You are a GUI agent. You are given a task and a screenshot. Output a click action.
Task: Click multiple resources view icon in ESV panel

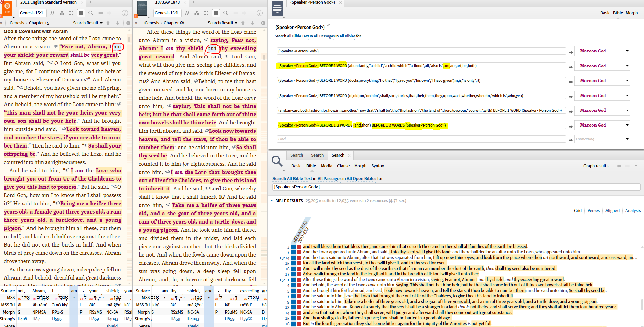coord(71,13)
